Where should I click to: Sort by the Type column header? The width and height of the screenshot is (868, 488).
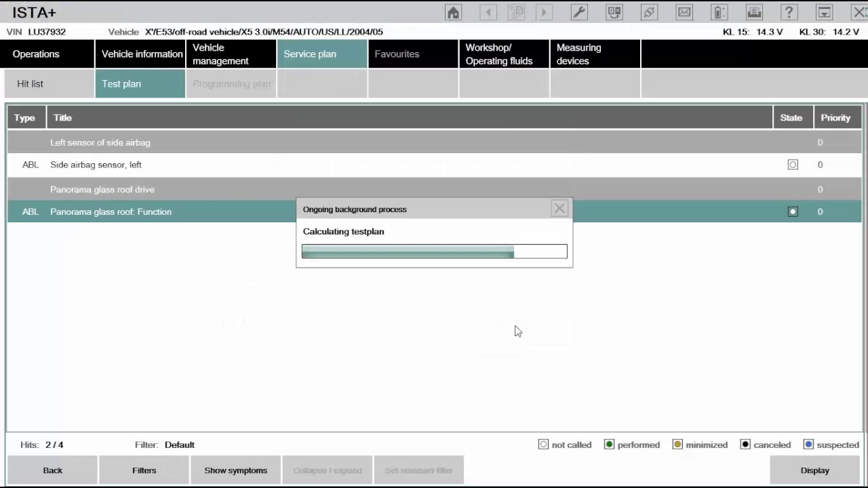pos(26,117)
